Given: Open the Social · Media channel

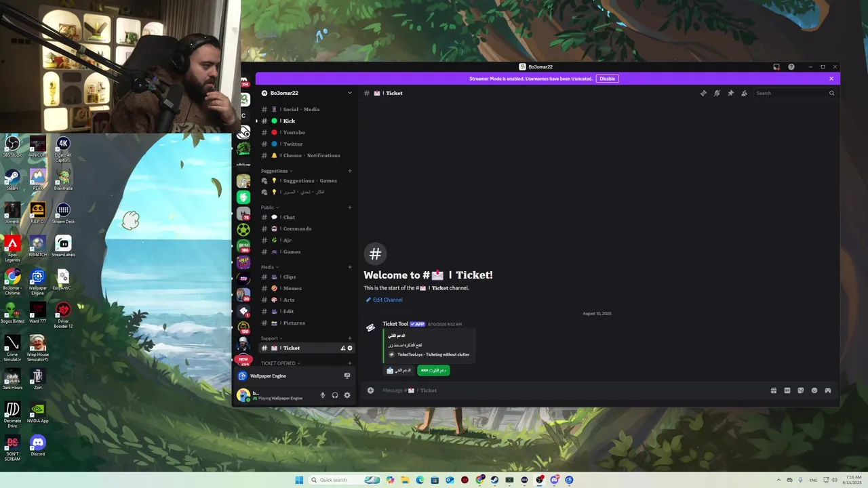Looking at the screenshot, I should pos(307,109).
